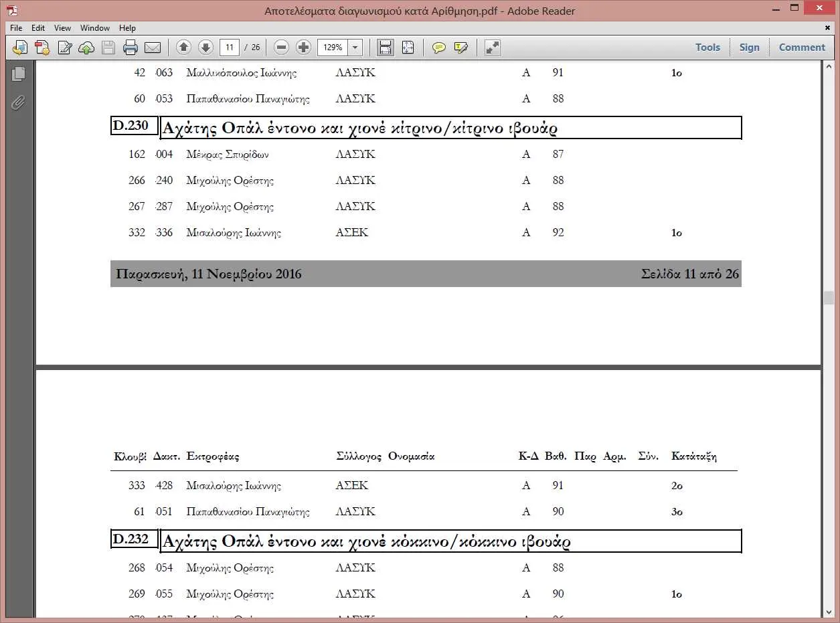This screenshot has height=623, width=840.
Task: Open the Help menu
Action: tap(127, 28)
